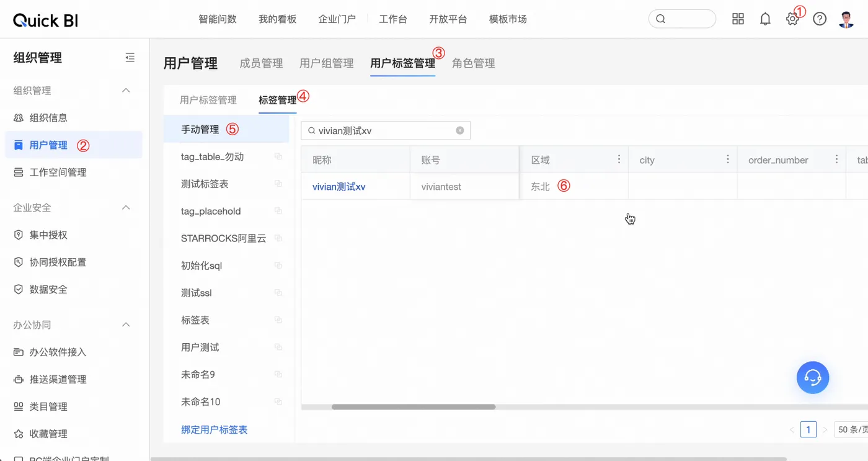Click the 东北 region cell

pyautogui.click(x=574, y=186)
